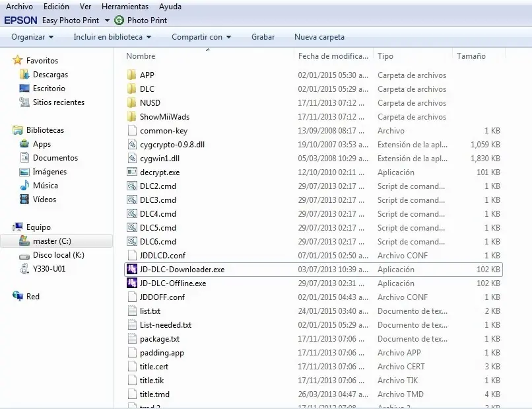Screen dimensions: 532x409
Task: Select the Imágenes library icon
Action: (x=24, y=172)
